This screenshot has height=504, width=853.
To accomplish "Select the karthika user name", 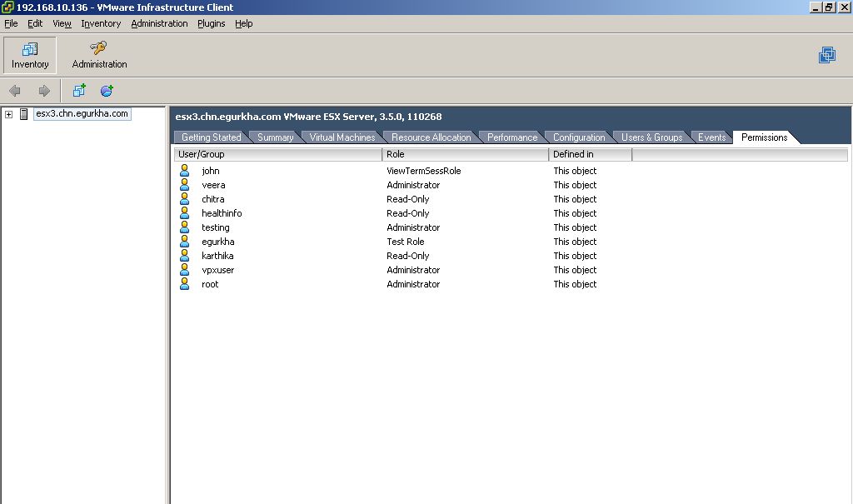I will click(217, 255).
